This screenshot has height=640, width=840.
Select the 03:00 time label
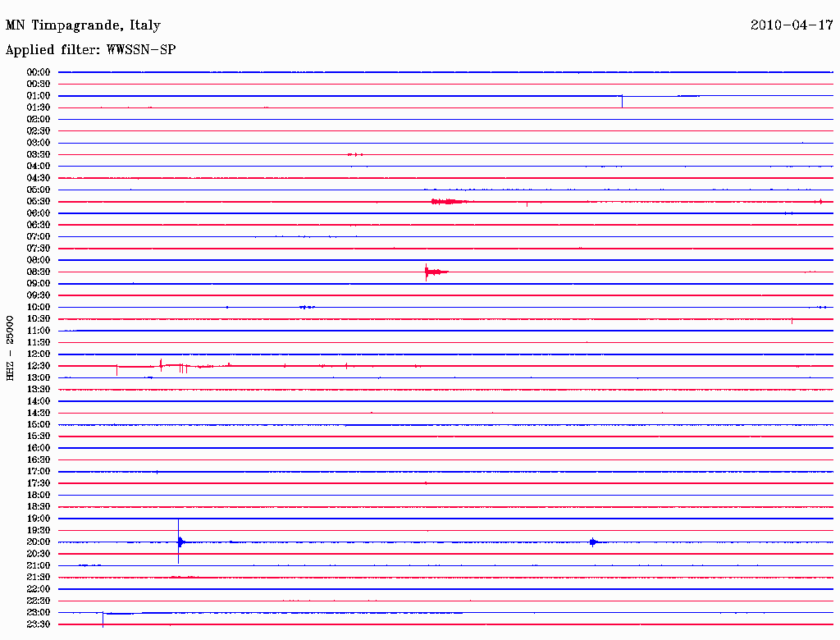39,143
